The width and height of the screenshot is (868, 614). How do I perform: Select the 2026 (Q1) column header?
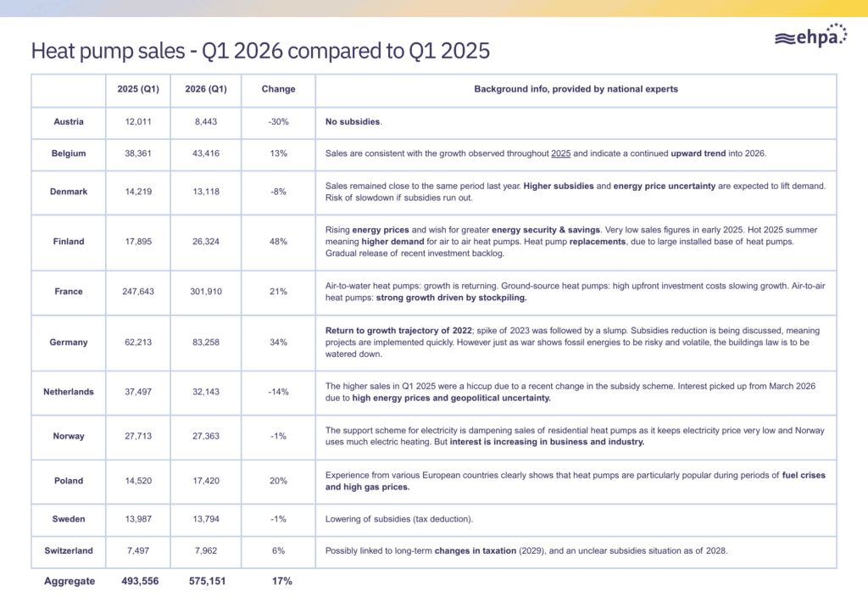206,89
